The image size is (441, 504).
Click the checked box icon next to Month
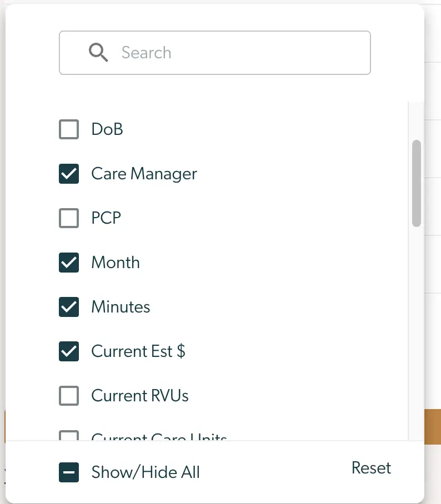click(x=69, y=263)
